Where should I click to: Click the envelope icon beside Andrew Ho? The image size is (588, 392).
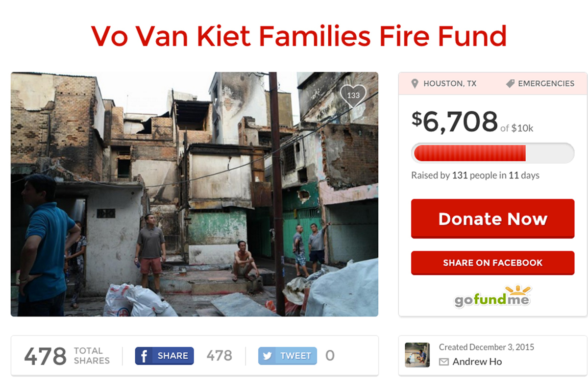[444, 362]
